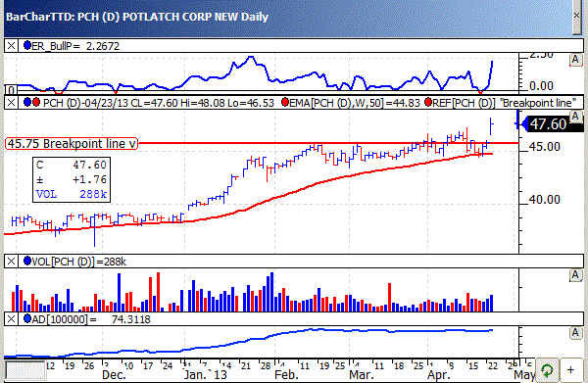Close the BarChartTD chart window
The width and height of the screenshot is (588, 383).
(x=577, y=16)
